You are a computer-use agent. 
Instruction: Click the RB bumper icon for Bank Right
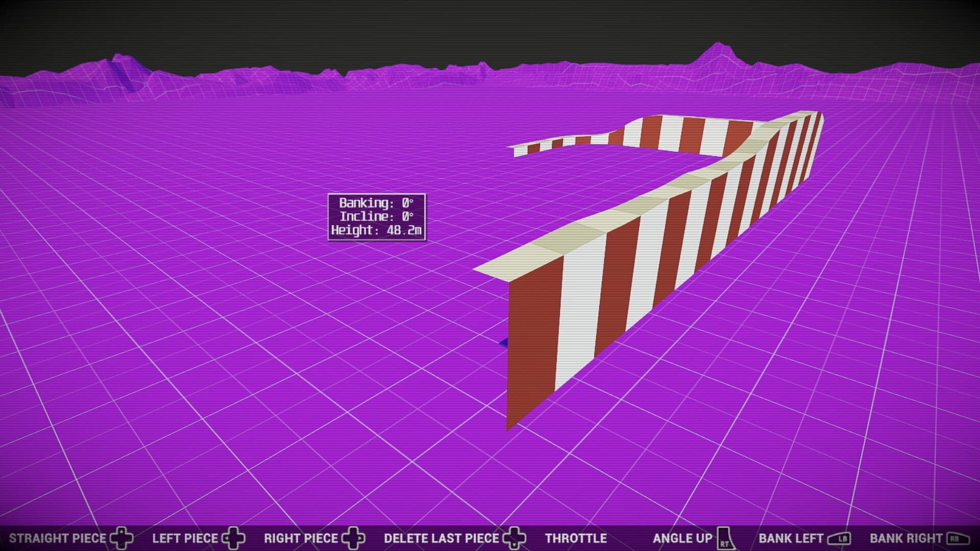click(958, 539)
